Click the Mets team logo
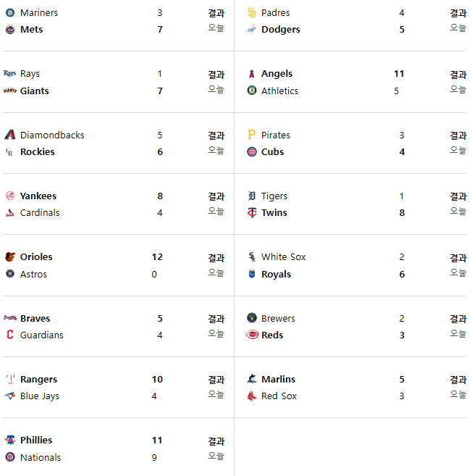The height and width of the screenshot is (476, 472). [x=10, y=30]
